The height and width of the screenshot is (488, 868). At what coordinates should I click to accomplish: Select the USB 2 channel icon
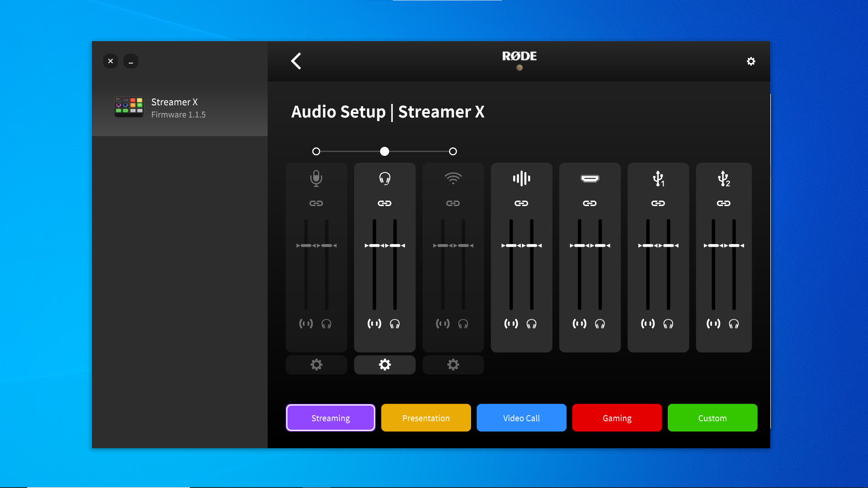(724, 178)
